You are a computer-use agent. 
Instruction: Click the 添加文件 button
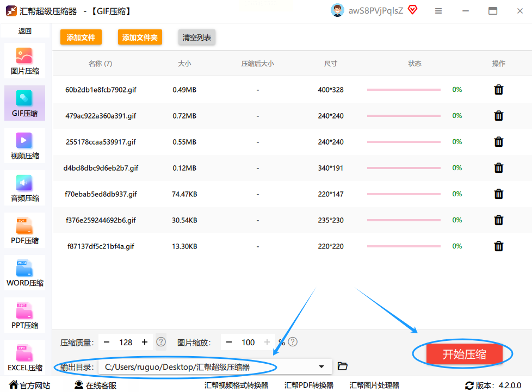pos(81,38)
